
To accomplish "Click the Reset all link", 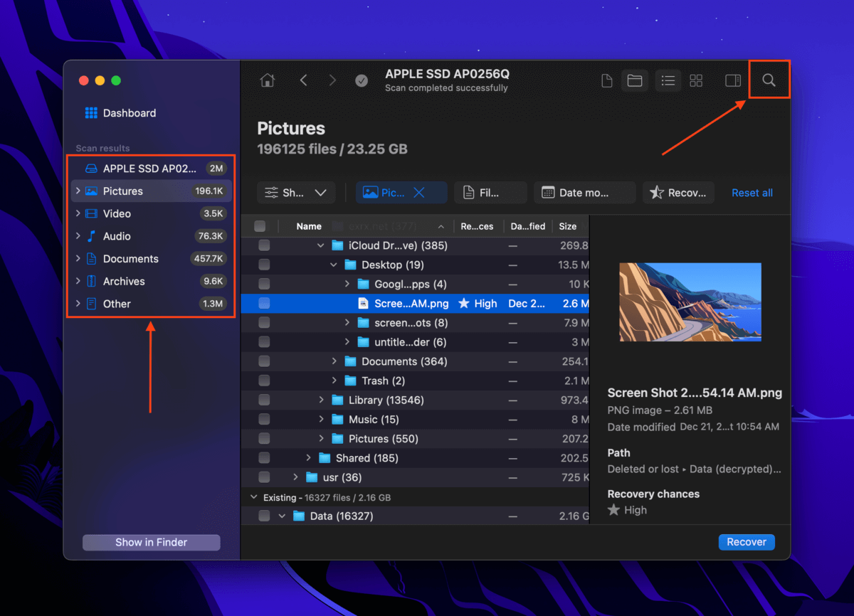I will point(752,193).
